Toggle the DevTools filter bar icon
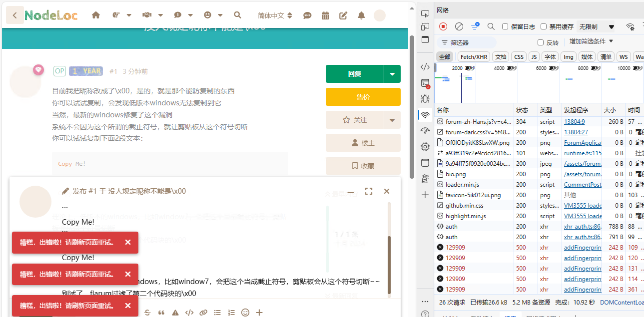This screenshot has width=644, height=317. pos(475,26)
